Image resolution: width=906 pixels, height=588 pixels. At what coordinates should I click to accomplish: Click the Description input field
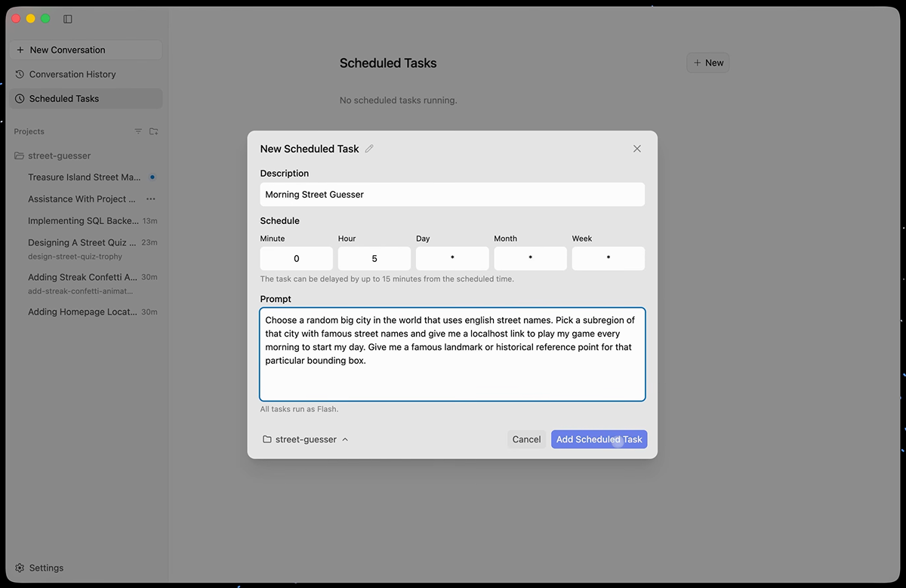[452, 194]
